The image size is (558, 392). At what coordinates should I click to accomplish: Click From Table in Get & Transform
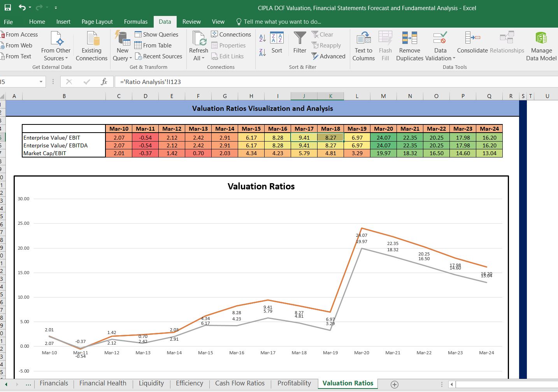point(153,45)
